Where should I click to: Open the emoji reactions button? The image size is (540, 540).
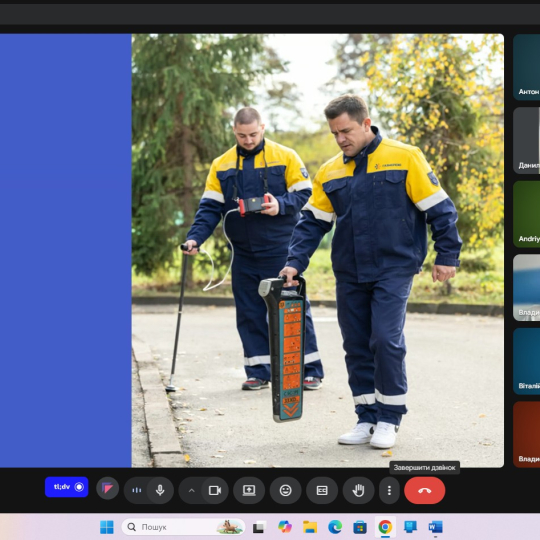[285, 490]
